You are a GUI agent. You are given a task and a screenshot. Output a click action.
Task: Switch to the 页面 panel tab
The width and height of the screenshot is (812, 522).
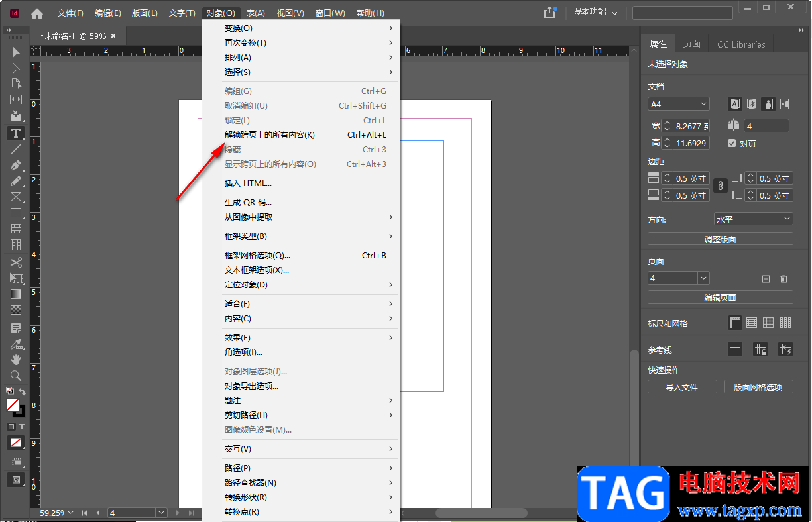[691, 44]
